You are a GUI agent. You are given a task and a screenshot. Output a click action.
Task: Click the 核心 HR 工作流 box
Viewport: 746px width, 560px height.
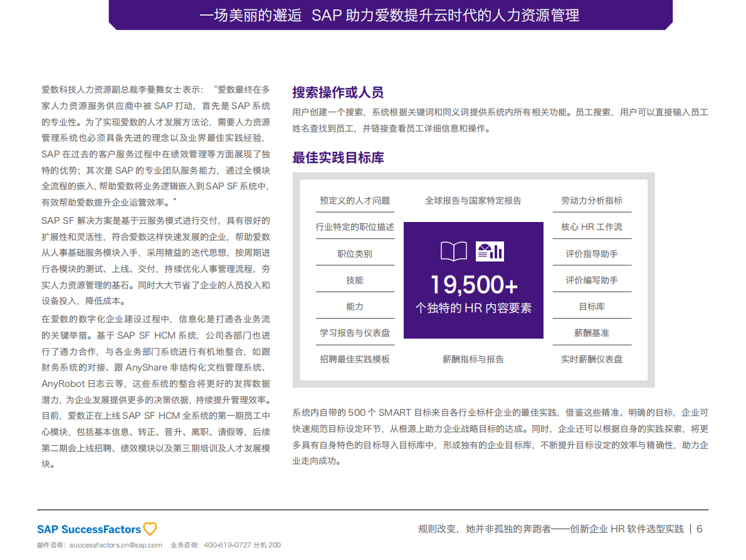coord(591,226)
